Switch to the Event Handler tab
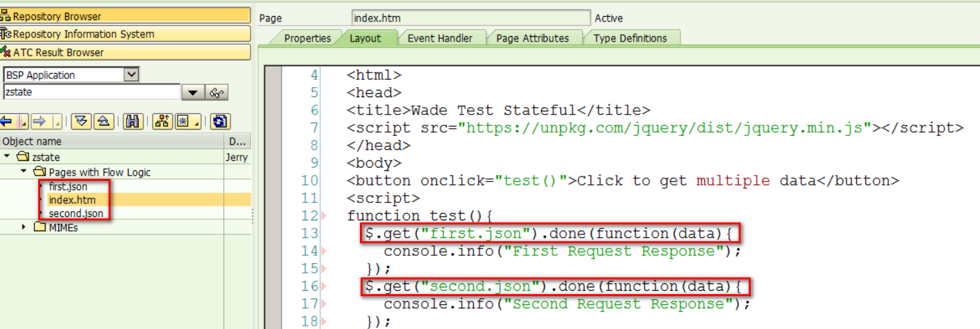Screen dimensions: 980x329 pos(440,38)
